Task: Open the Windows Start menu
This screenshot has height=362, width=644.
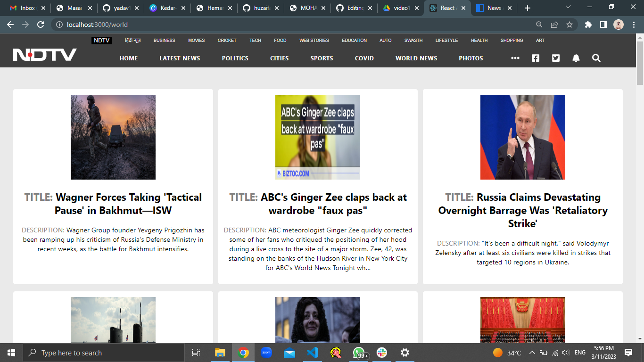Action: tap(11, 353)
